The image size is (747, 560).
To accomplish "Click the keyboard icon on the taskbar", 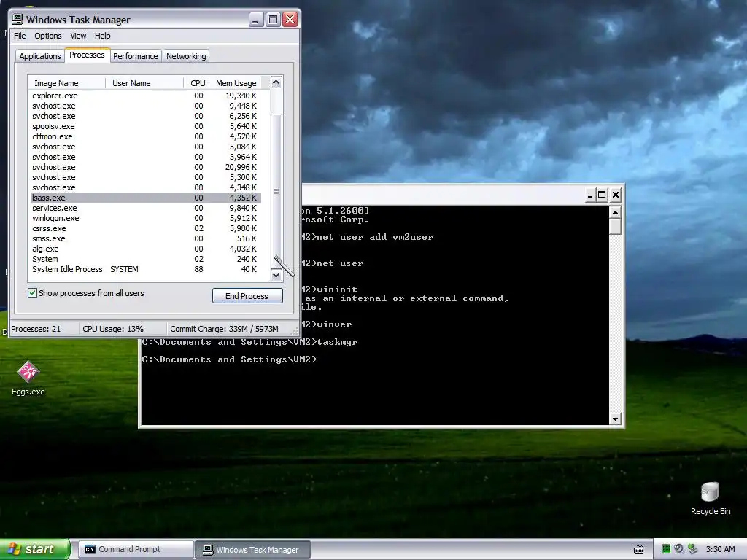I will click(639, 550).
